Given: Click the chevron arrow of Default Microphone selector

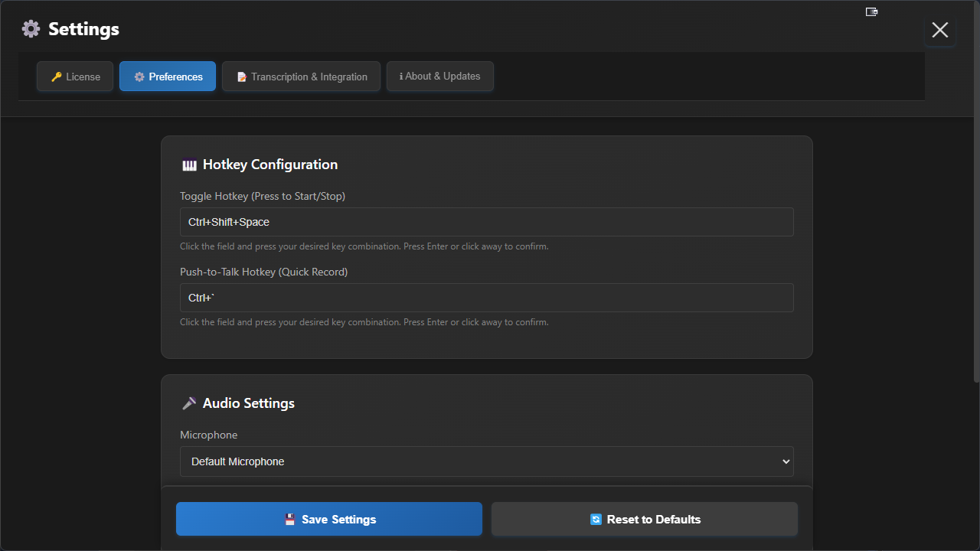Looking at the screenshot, I should coord(786,461).
